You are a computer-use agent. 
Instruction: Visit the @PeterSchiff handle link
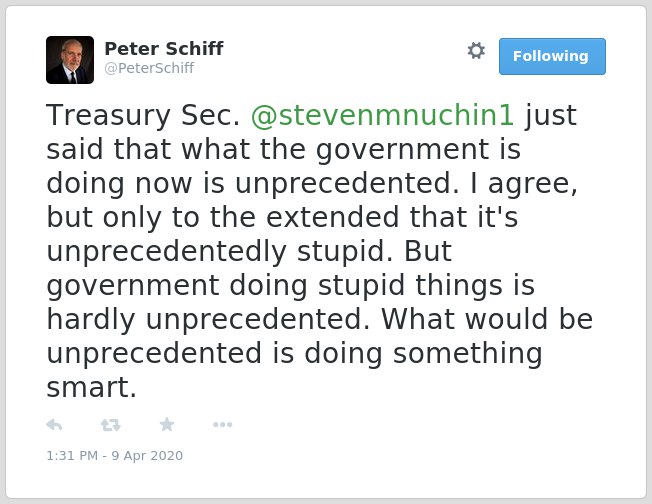point(149,68)
